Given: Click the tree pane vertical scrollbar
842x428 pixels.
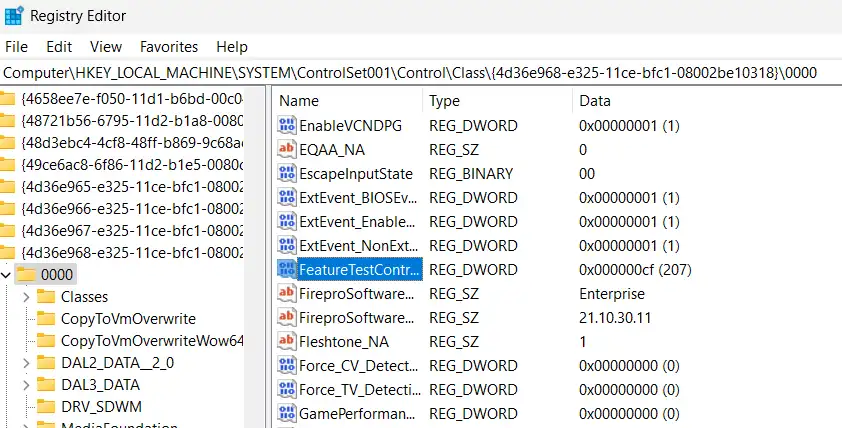Looking at the screenshot, I should click(x=255, y=257).
